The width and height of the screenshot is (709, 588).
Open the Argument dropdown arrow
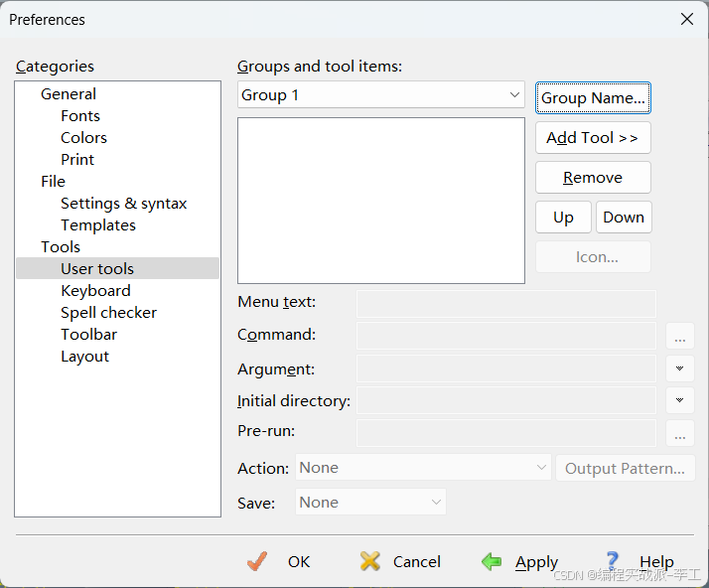coord(679,368)
